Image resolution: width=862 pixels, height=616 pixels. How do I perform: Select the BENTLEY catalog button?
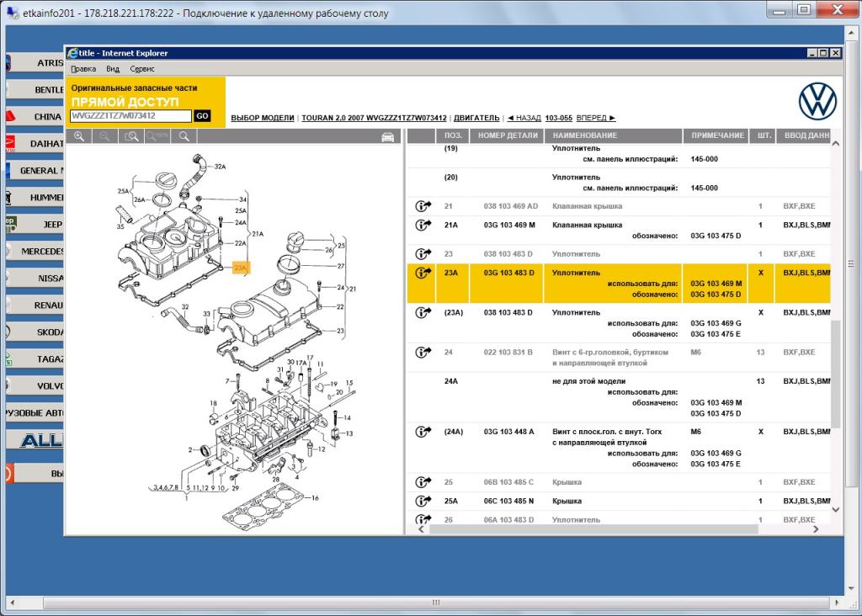click(x=35, y=89)
